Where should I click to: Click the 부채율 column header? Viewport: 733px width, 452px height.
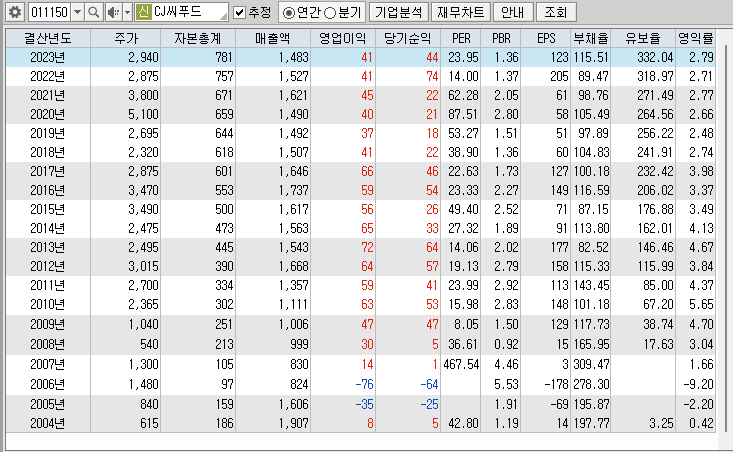pos(591,38)
